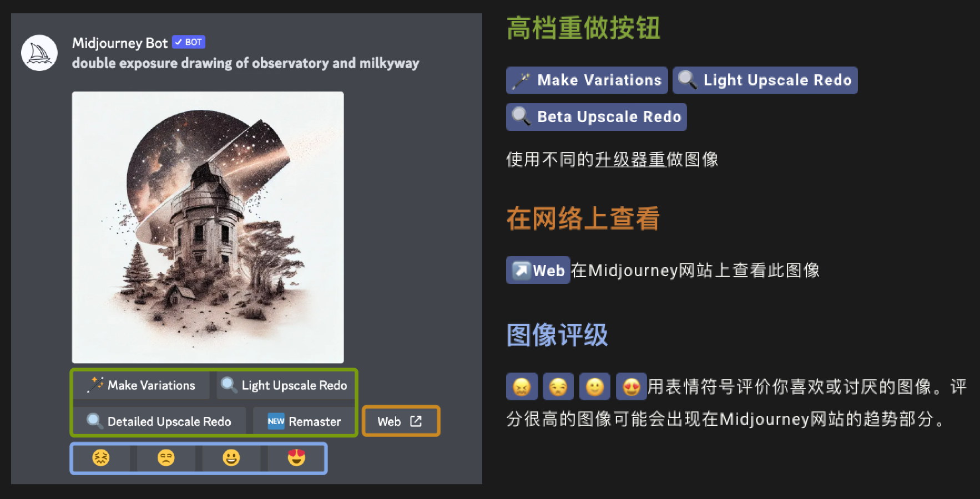Click Make Variations under the generated image
980x499 pixels.
142,385
